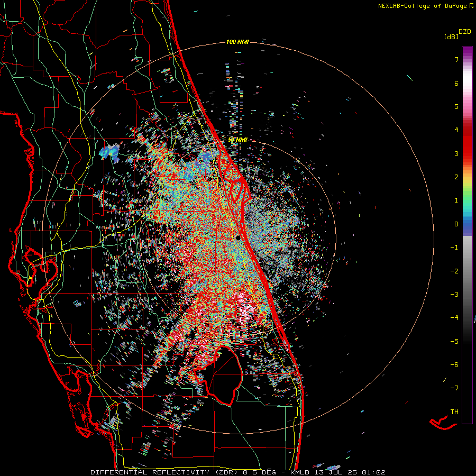Click the 13 JUL 25 date in footer
Image resolution: width=476 pixels, height=476 pixels.
point(335,472)
